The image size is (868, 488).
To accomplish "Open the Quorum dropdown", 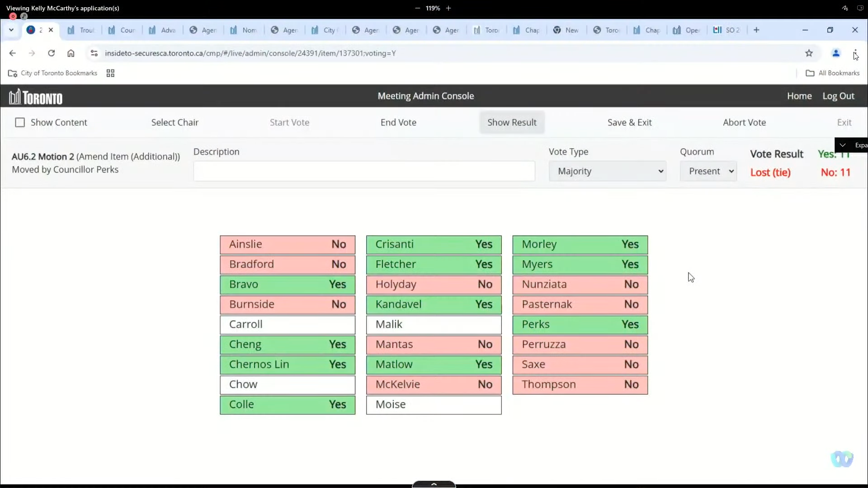I will coord(710,171).
